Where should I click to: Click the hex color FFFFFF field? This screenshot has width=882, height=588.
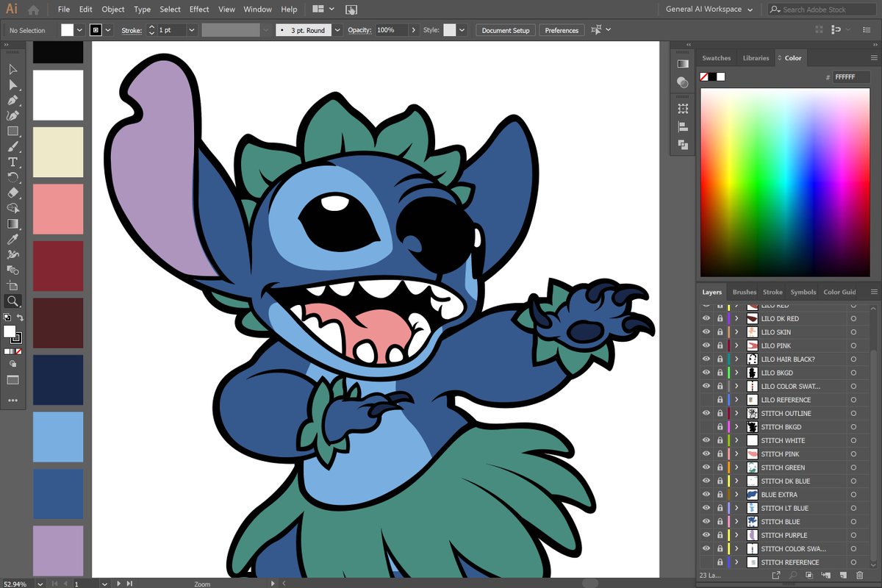click(x=851, y=77)
